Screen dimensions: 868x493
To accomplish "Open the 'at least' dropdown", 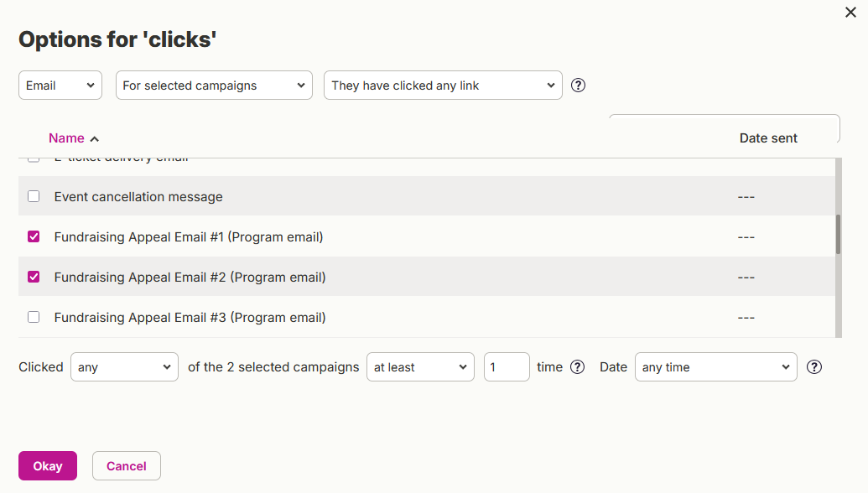I will click(x=420, y=367).
